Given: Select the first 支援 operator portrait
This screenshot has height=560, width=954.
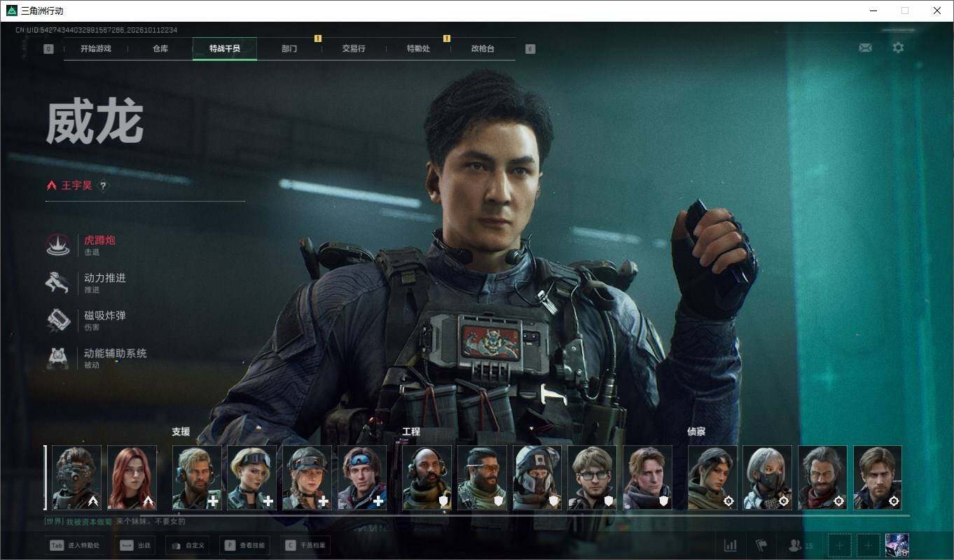Looking at the screenshot, I should point(197,477).
